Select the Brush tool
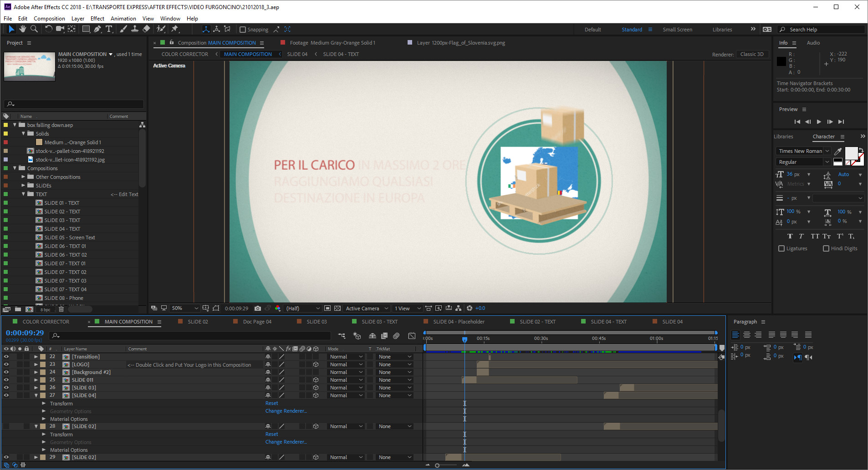This screenshot has height=470, width=868. click(x=123, y=29)
